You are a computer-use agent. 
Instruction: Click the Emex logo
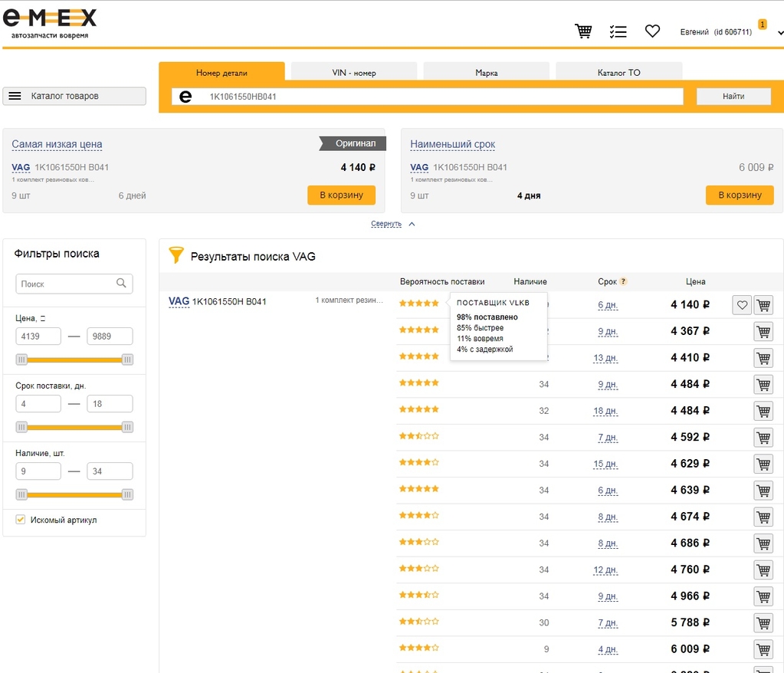(x=50, y=23)
